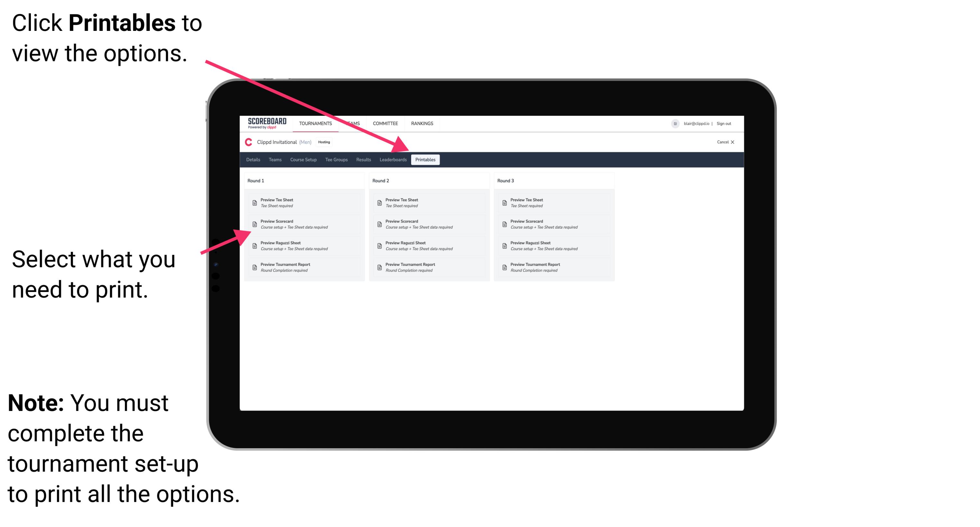Click Preview Tee Sheet icon Round 2
Viewport: 980px width, 527px height.
pyautogui.click(x=379, y=203)
